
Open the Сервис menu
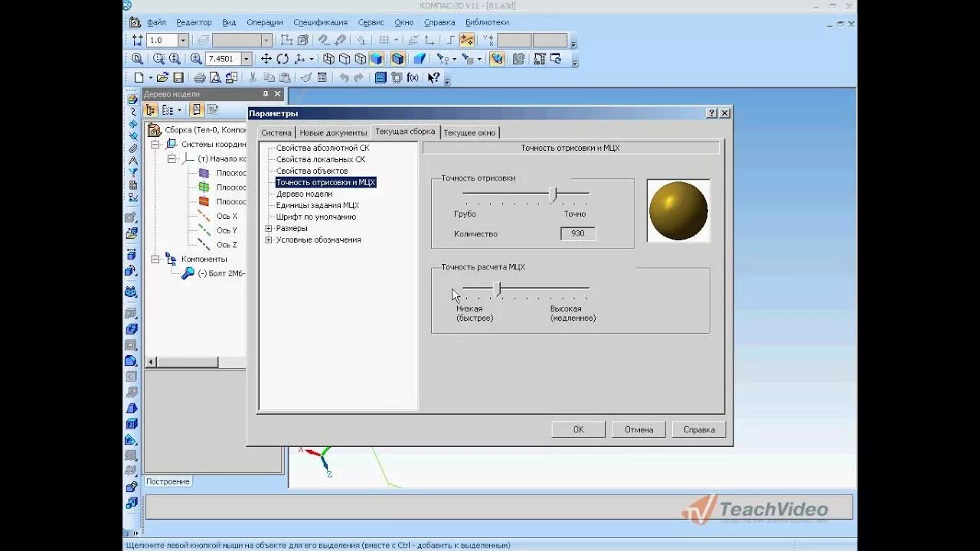tap(371, 22)
